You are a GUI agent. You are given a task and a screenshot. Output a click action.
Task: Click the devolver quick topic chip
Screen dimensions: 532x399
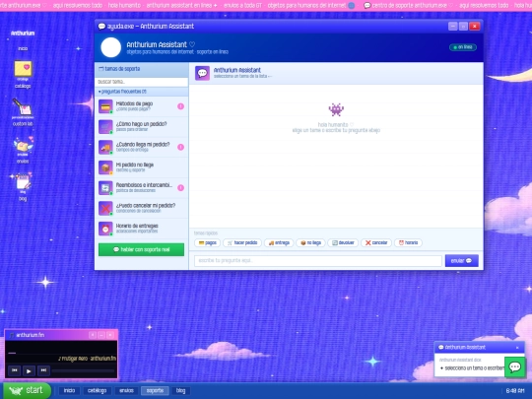343,243
